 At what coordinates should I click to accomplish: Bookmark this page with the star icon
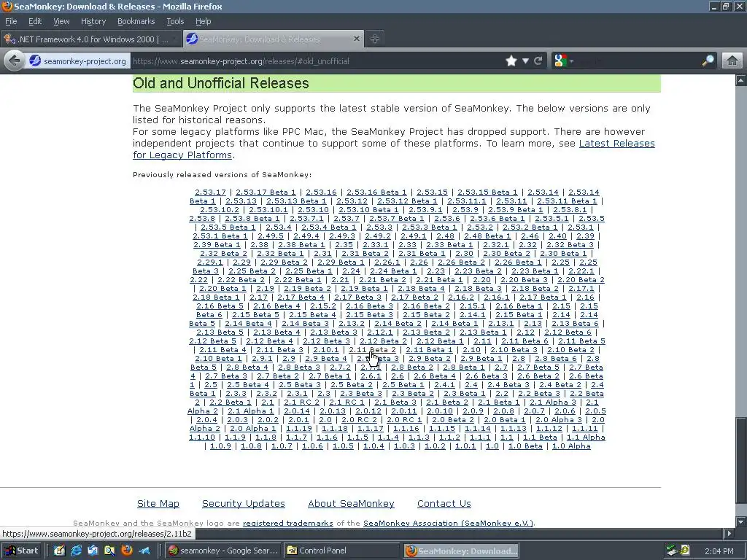click(x=511, y=61)
